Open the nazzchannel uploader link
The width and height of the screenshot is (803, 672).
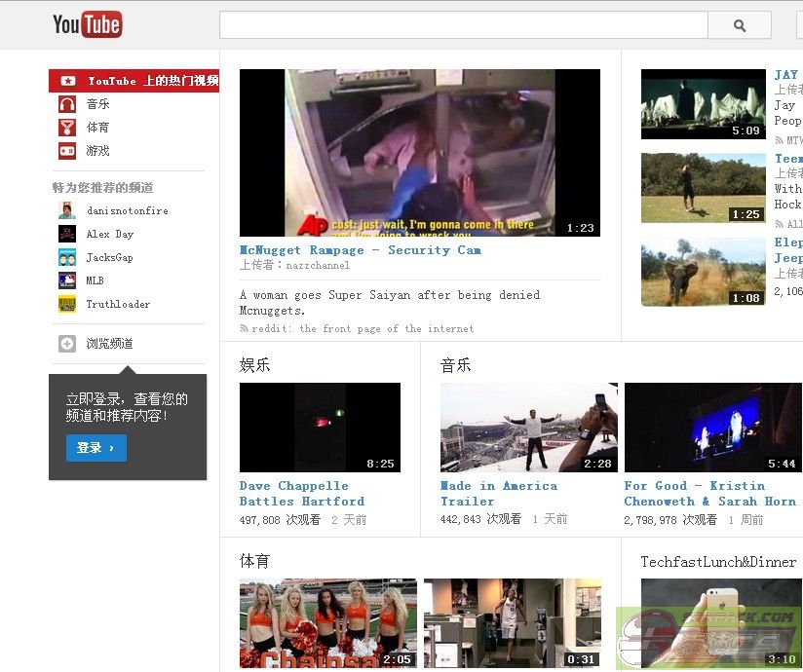point(317,265)
